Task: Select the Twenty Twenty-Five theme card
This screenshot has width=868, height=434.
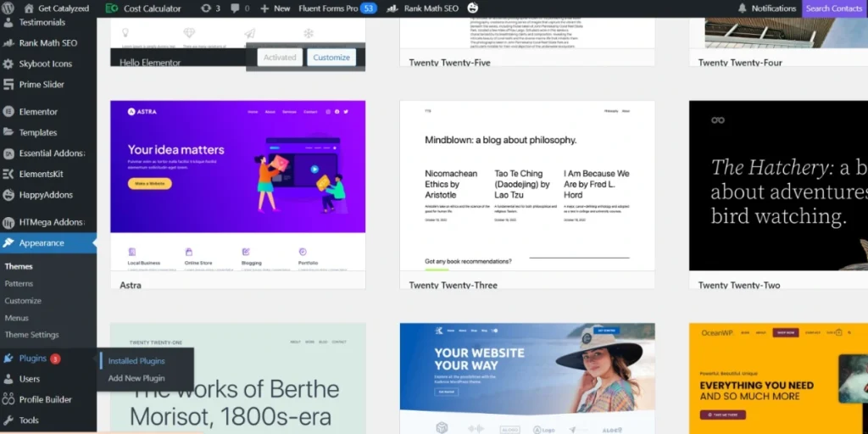Action: tap(527, 42)
